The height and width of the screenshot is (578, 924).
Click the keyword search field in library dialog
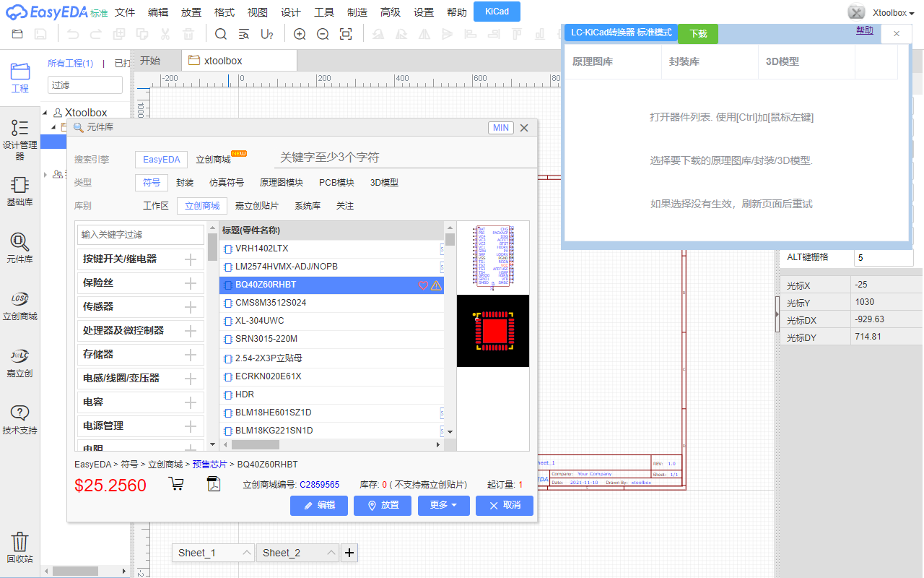point(404,158)
